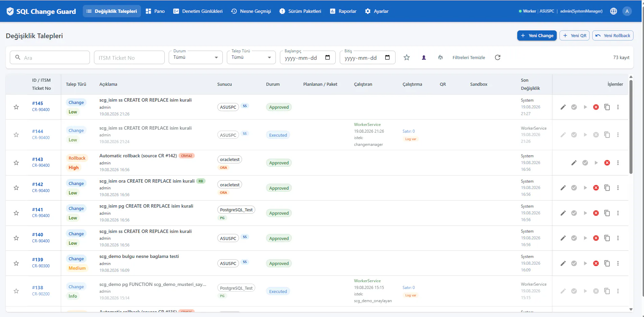The height and width of the screenshot is (317, 644).
Task: Open Nesne Geçmişi tab
Action: (251, 11)
